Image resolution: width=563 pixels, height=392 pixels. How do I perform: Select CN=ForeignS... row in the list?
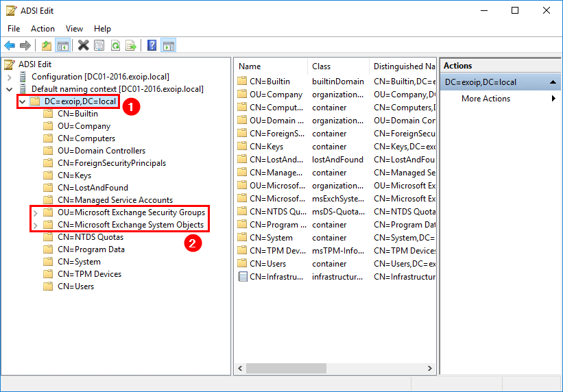tap(336, 134)
